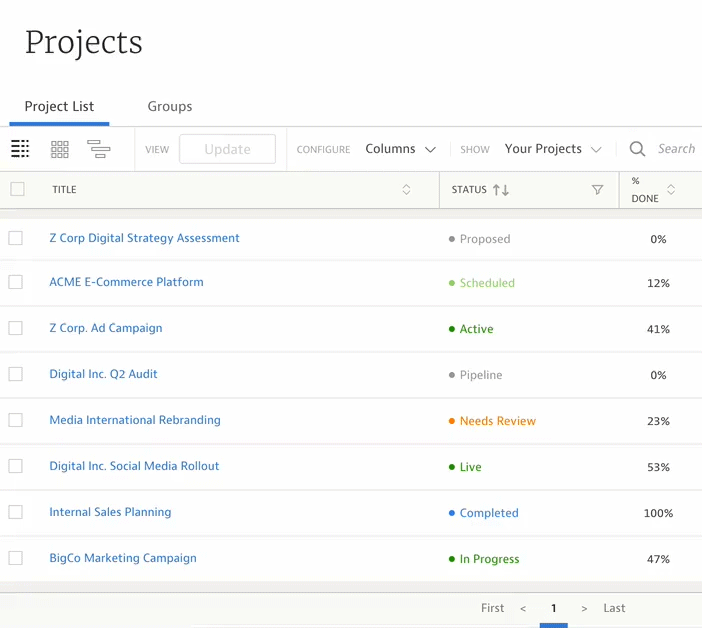Image resolution: width=702 pixels, height=628 pixels.
Task: Open Z Corp Digital Strategy Assessment project
Action: (x=144, y=238)
